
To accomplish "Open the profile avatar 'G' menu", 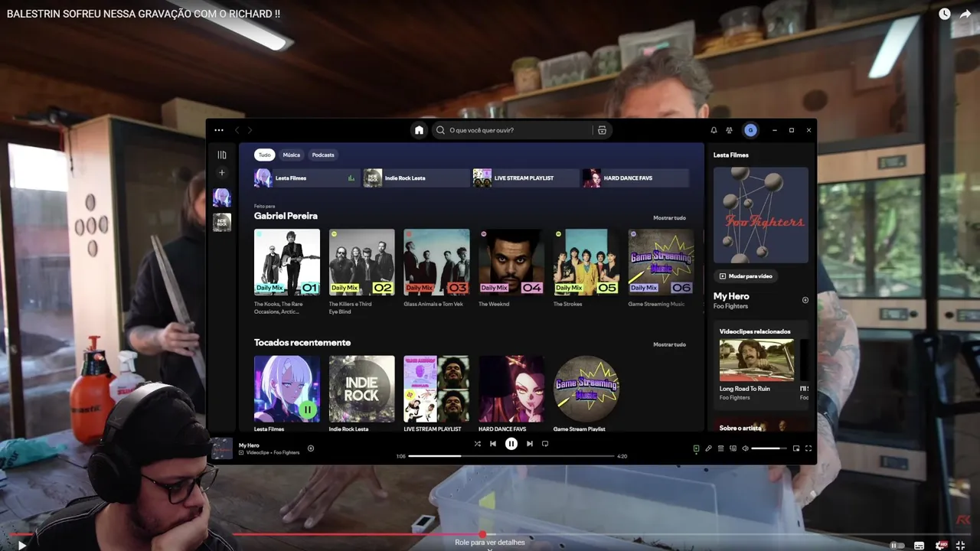I will [x=750, y=130].
